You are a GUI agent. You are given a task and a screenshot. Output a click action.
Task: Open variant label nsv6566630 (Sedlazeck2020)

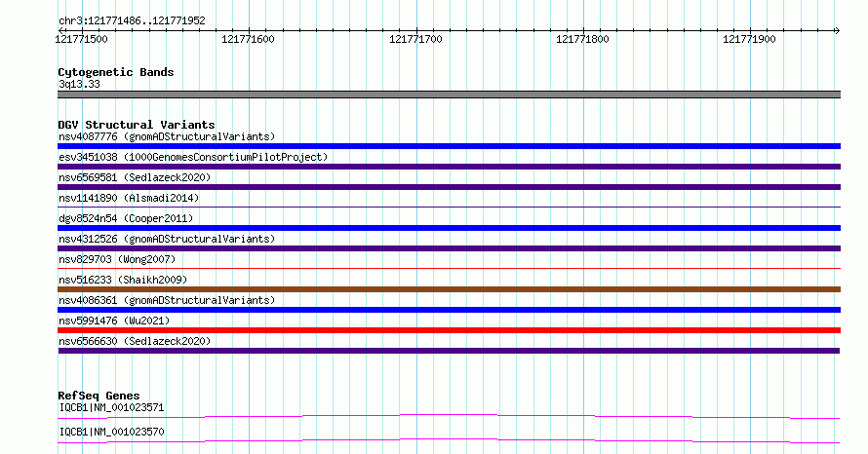point(135,341)
